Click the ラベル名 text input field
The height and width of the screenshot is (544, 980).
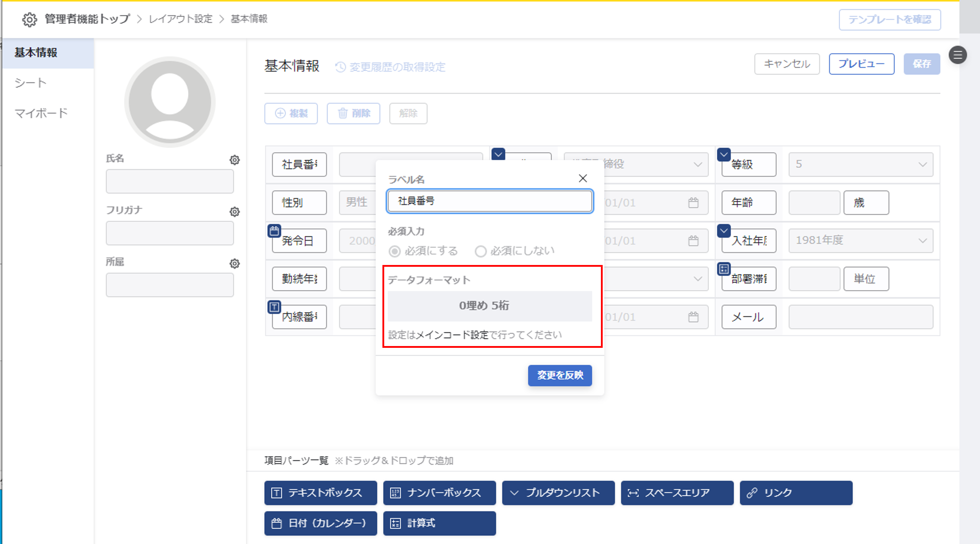point(489,201)
